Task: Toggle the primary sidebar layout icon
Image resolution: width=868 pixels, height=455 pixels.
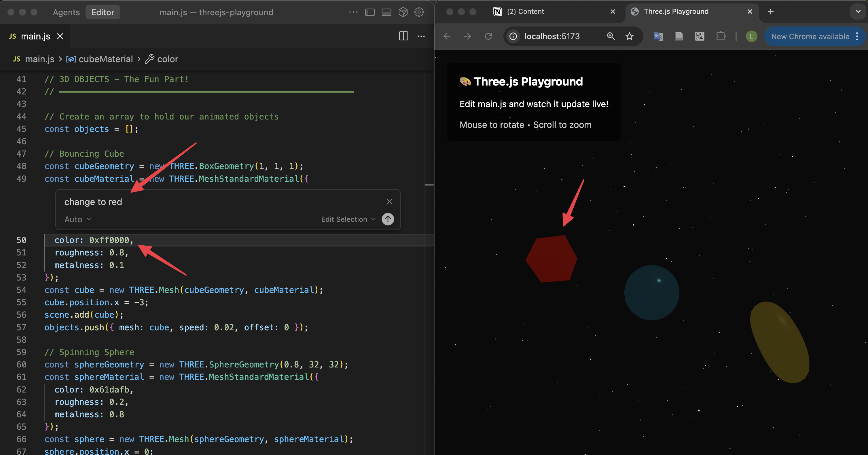Action: [370, 12]
